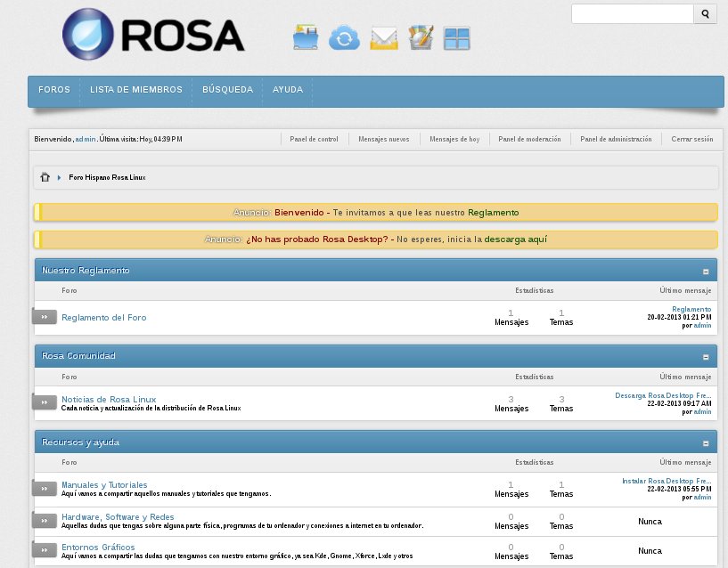Focus the search input field
The height and width of the screenshot is (568, 728).
click(633, 14)
